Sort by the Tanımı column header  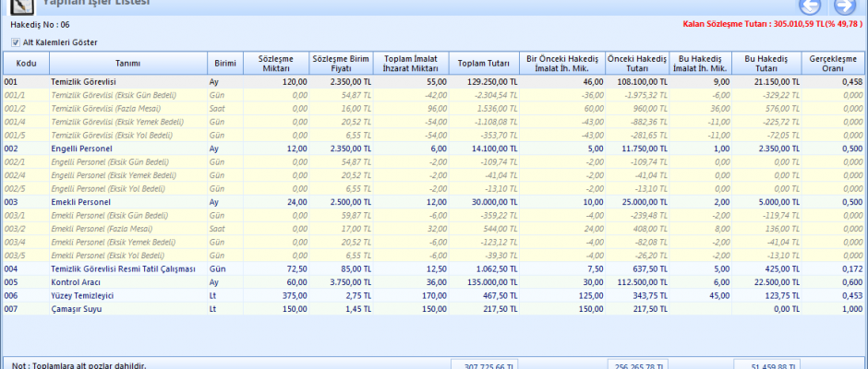click(127, 63)
